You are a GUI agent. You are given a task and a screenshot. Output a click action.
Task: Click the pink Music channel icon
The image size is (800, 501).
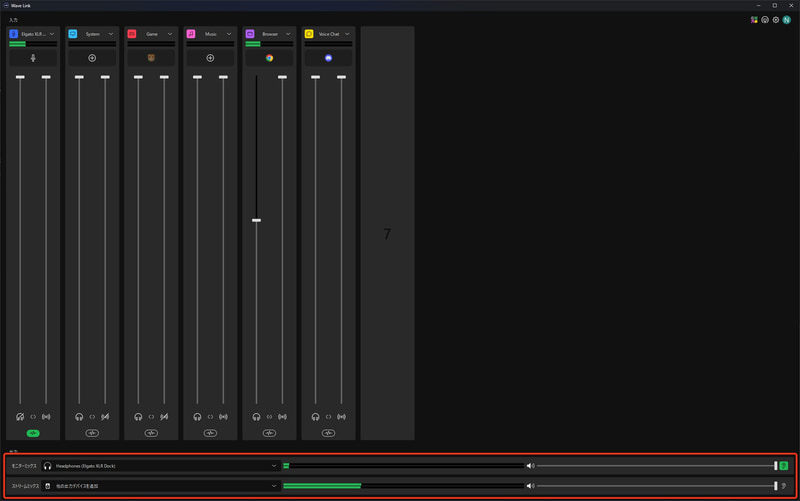pos(191,34)
